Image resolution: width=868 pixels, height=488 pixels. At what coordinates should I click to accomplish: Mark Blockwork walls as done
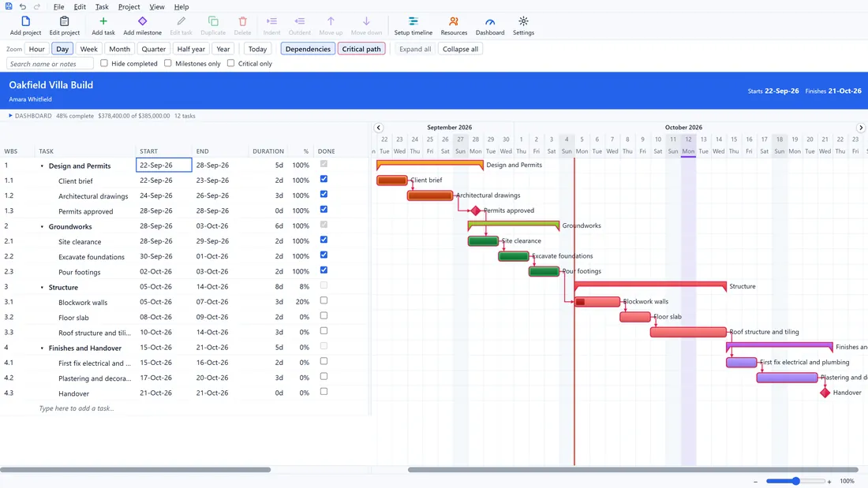[x=324, y=300]
